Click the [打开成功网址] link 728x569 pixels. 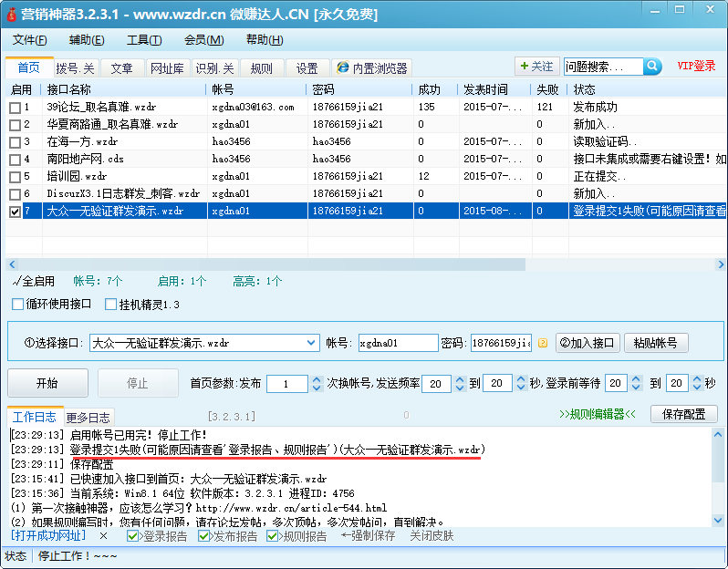pyautogui.click(x=48, y=535)
